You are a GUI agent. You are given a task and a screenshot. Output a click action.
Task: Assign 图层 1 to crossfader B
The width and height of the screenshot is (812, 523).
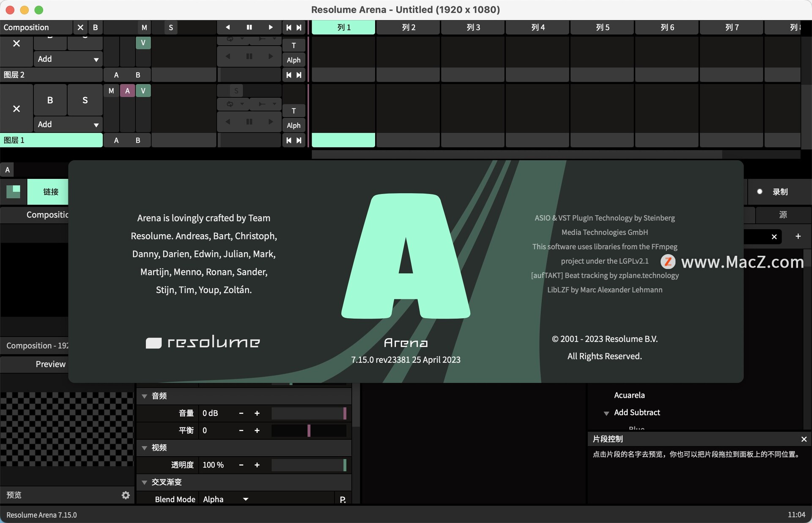pos(138,140)
